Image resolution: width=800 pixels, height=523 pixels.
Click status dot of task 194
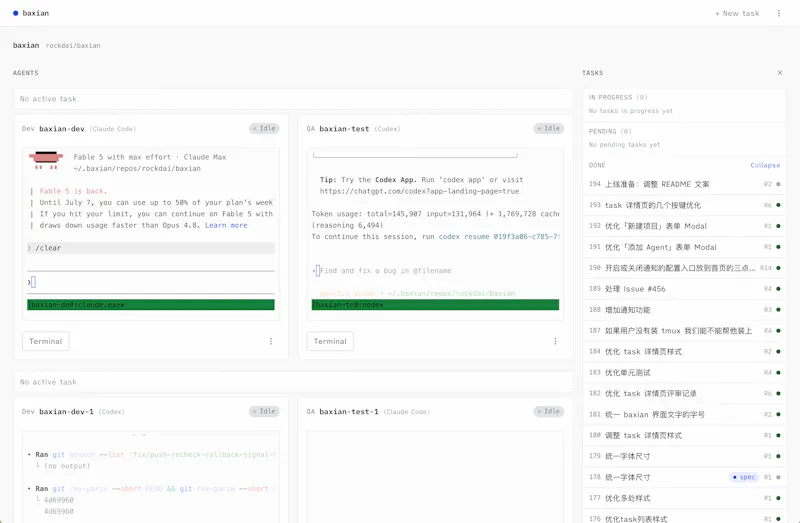[778, 184]
